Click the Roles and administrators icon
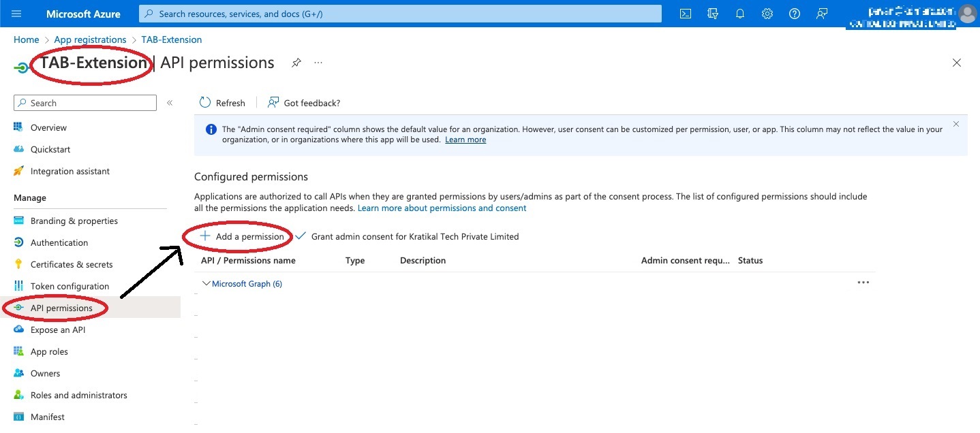The height and width of the screenshot is (433, 980). (x=18, y=395)
